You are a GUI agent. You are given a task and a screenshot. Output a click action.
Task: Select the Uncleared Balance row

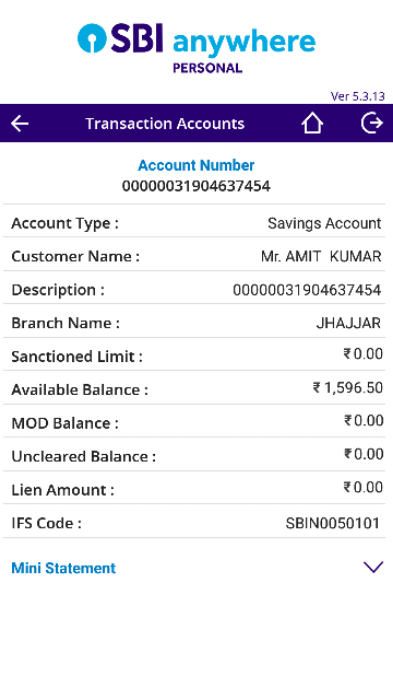coord(194,454)
